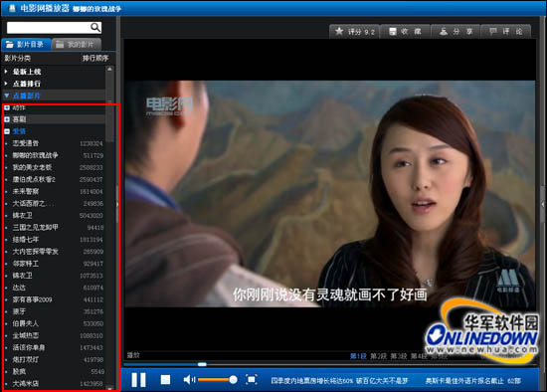Screen dimensions: 547x392
Task: Toggle fullscreen mode icon
Action: pos(252,379)
